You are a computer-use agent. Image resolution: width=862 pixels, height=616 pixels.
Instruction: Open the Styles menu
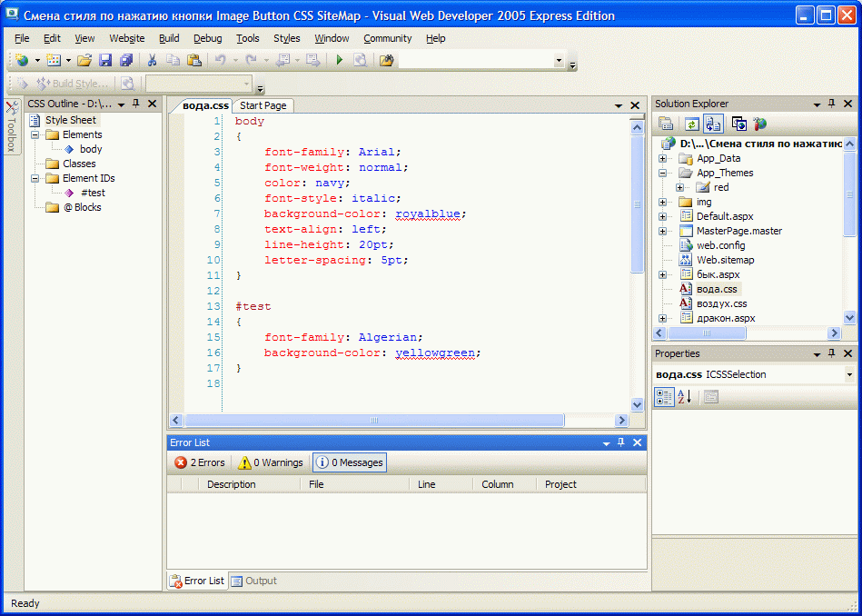click(x=287, y=38)
